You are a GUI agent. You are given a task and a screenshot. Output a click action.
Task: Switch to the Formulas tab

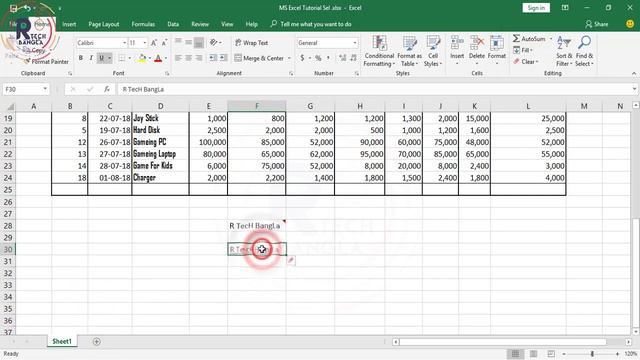pyautogui.click(x=143, y=24)
